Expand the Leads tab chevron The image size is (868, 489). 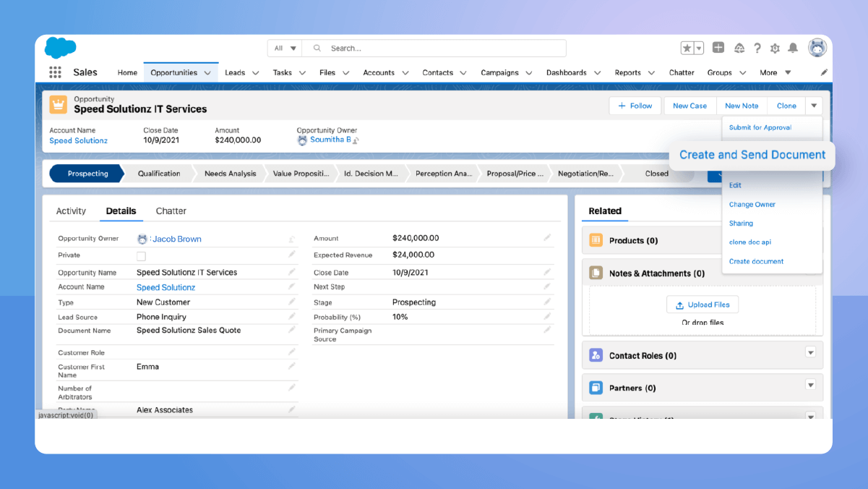[257, 73]
